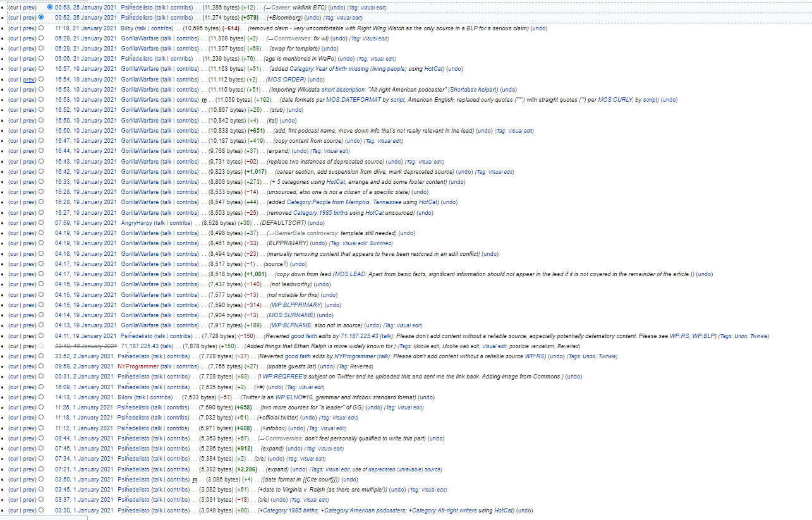Select the radio button for the 07:21, 1 January 2021 revision
Image resolution: width=812 pixels, height=520 pixels.
click(x=41, y=469)
